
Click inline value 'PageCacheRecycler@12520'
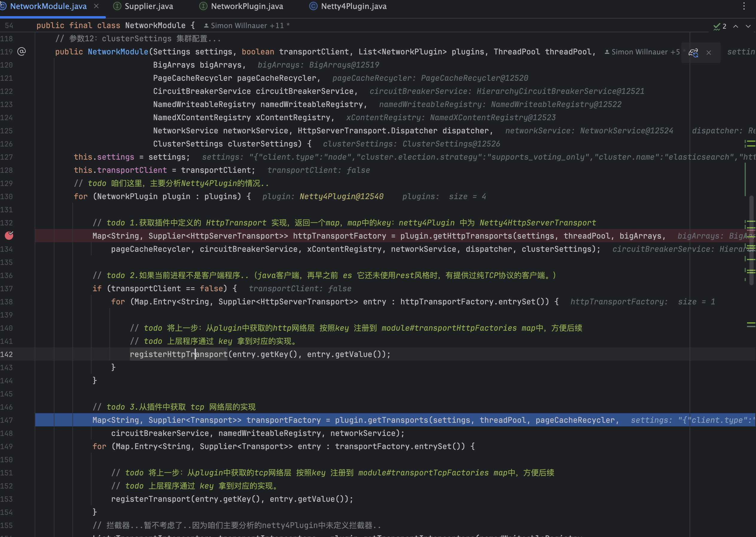474,78
